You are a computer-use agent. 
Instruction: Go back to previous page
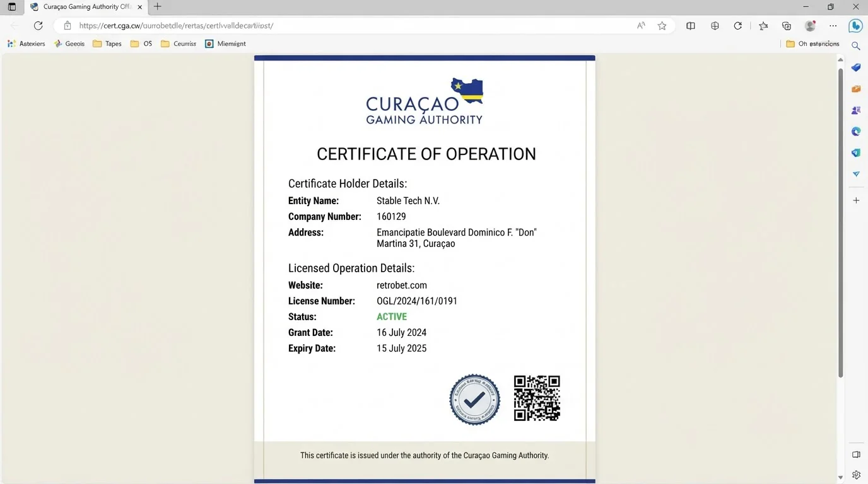point(15,26)
